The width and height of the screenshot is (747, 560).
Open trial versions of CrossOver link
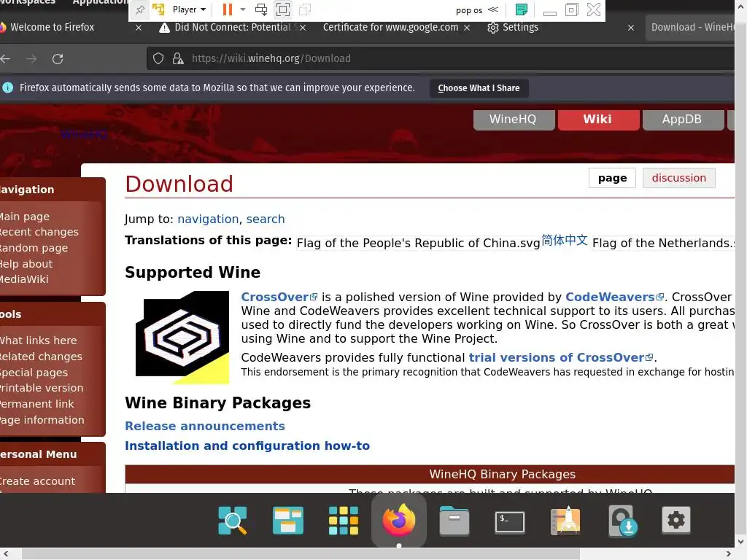(x=561, y=357)
